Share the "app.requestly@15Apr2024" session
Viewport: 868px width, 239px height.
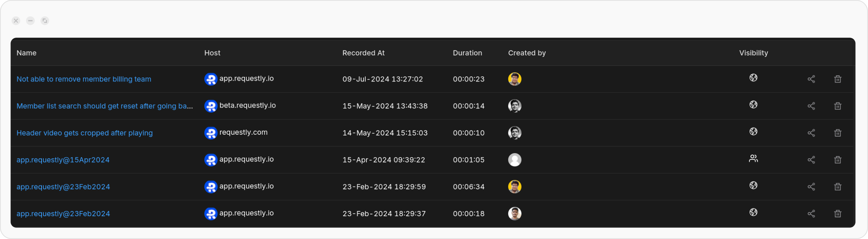tap(811, 160)
